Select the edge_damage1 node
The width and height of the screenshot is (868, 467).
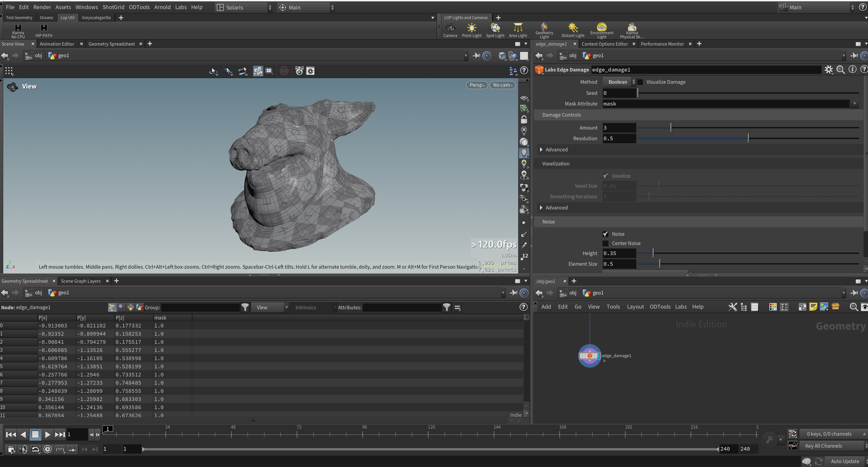tap(589, 356)
